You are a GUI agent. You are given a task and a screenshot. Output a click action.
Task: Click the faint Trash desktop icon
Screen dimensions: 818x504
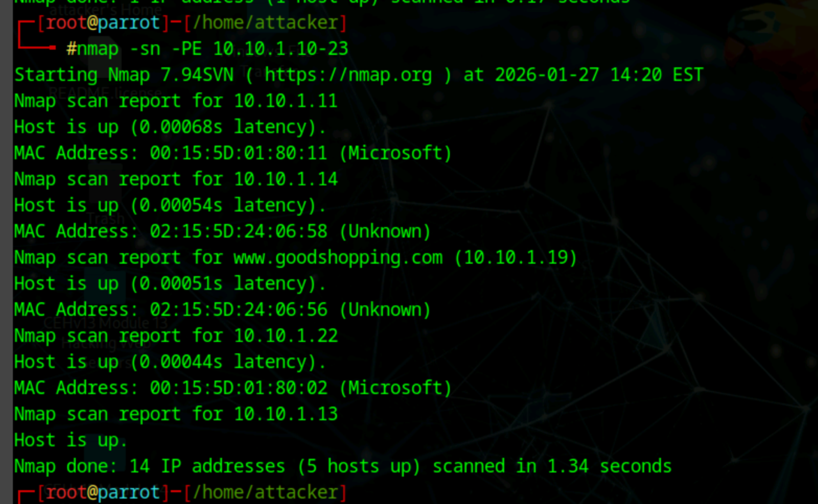pyautogui.click(x=105, y=219)
